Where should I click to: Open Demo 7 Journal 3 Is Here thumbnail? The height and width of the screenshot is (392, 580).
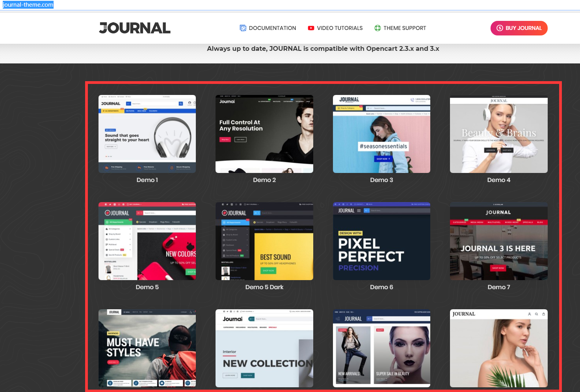point(499,241)
